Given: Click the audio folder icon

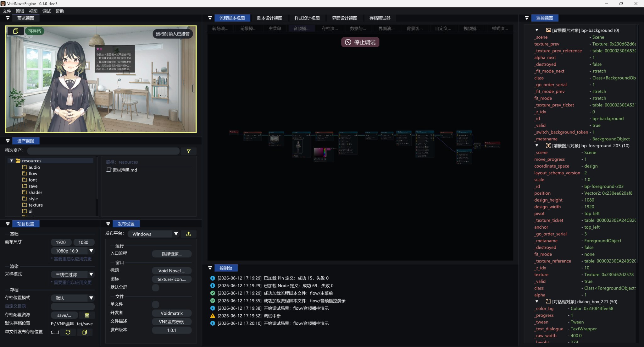Looking at the screenshot, I should (x=25, y=167).
